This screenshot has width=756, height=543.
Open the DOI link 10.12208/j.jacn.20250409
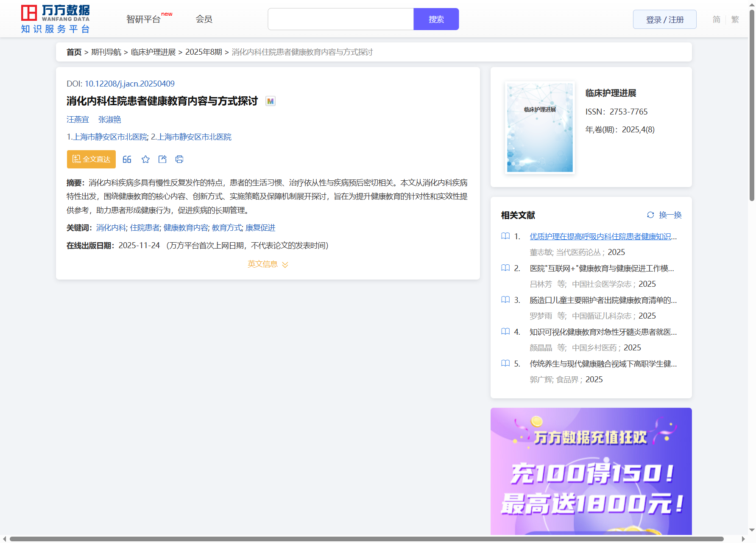pyautogui.click(x=129, y=84)
